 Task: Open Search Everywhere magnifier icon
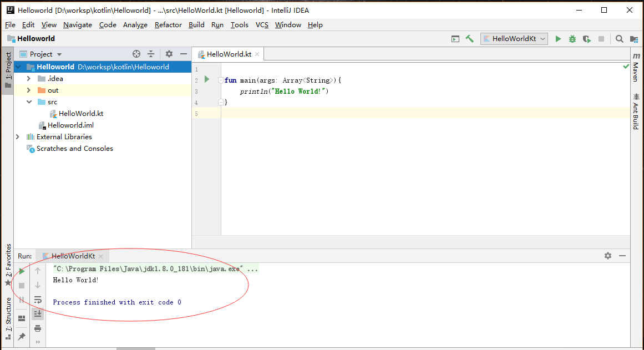(x=620, y=39)
